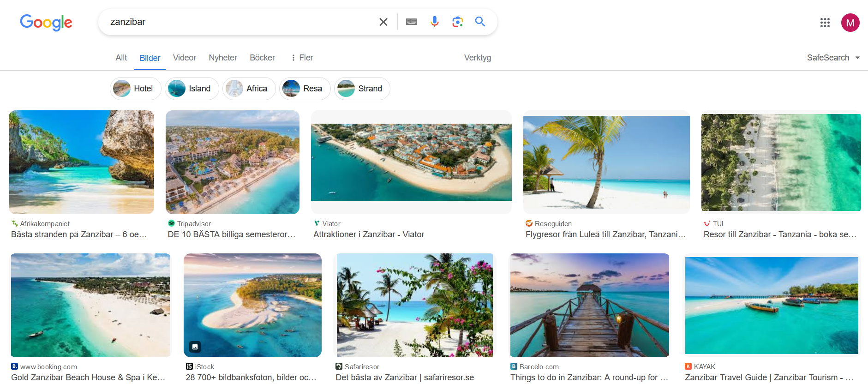Expand the Fler more options menu
The image size is (868, 390).
coord(302,58)
